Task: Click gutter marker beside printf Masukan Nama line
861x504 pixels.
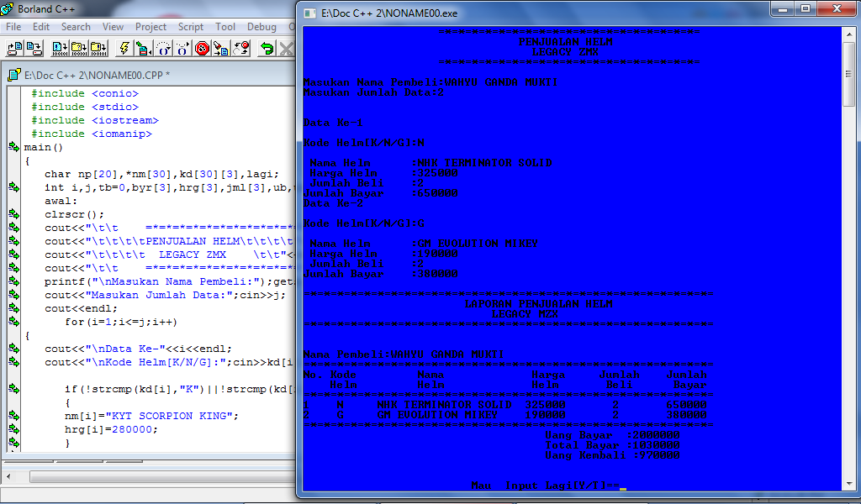Action: click(13, 281)
